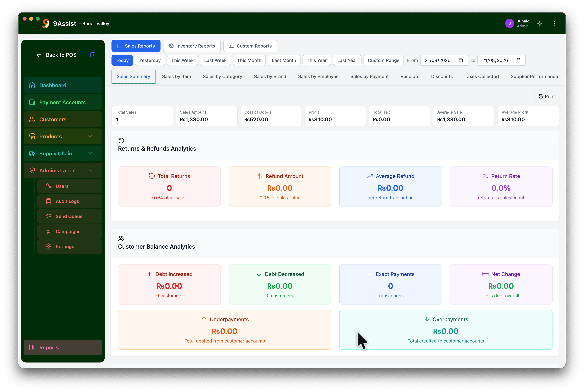Select the This Week range

[x=182, y=60]
